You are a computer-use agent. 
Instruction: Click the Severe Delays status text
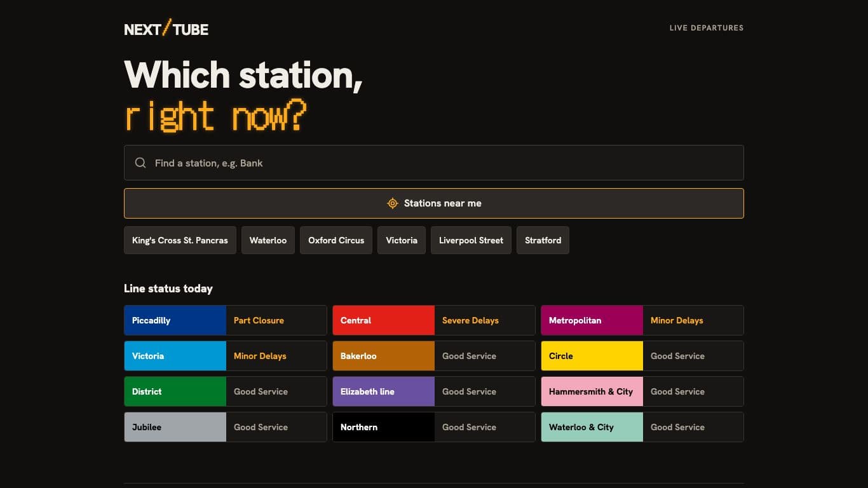[x=470, y=320]
